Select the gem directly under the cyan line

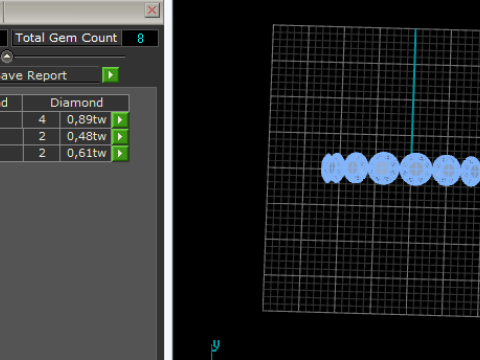pyautogui.click(x=416, y=169)
